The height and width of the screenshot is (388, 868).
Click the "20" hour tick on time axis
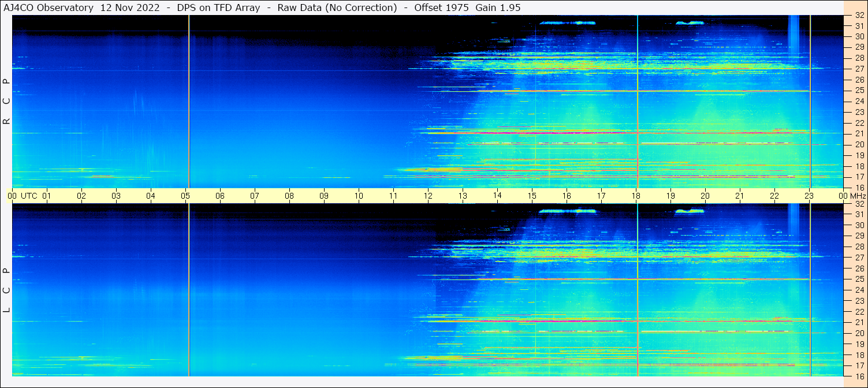tap(705, 196)
